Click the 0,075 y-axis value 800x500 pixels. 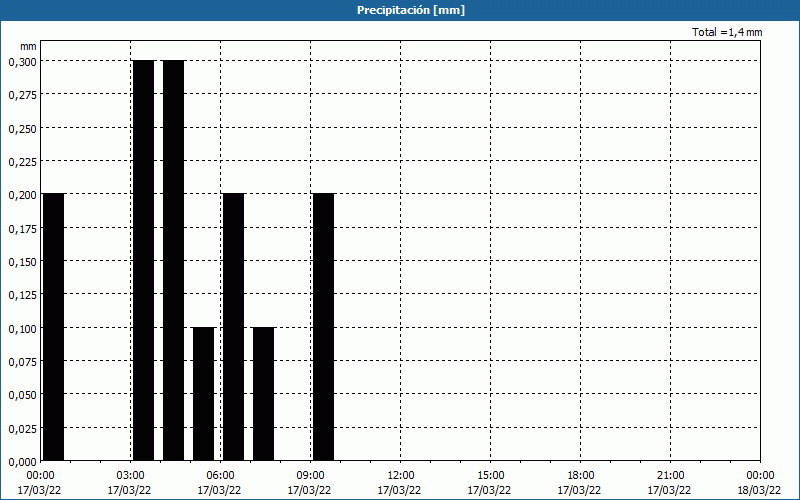(x=22, y=362)
